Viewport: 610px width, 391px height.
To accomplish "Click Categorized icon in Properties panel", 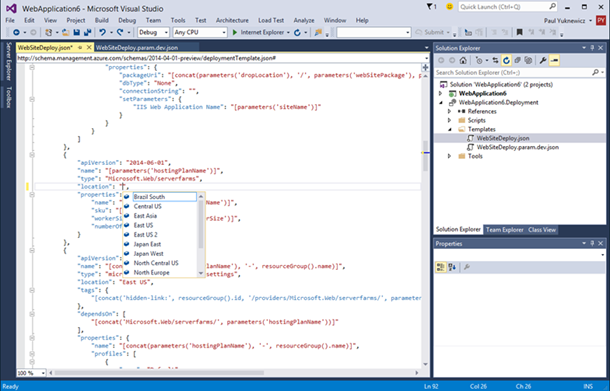I will 441,267.
